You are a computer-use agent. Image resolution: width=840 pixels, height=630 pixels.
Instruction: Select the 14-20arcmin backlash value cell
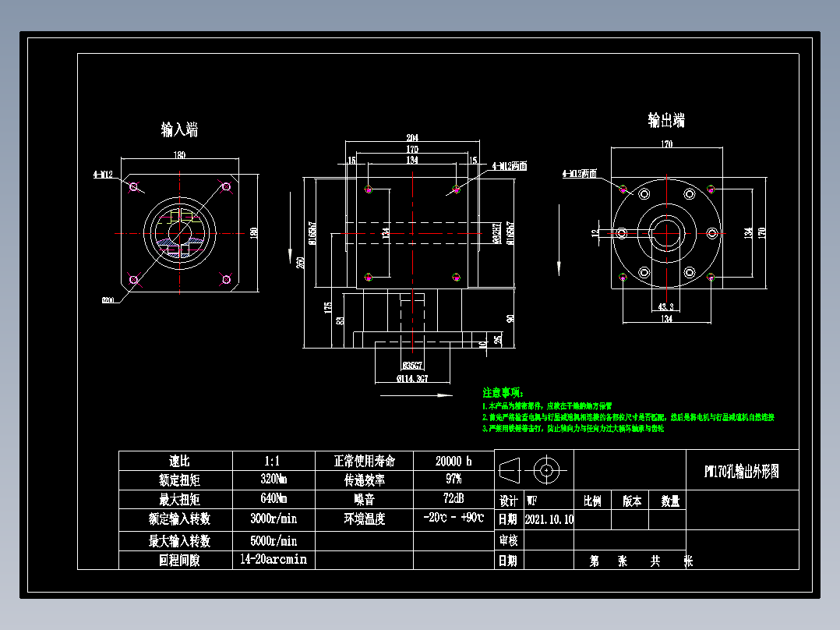(274, 560)
